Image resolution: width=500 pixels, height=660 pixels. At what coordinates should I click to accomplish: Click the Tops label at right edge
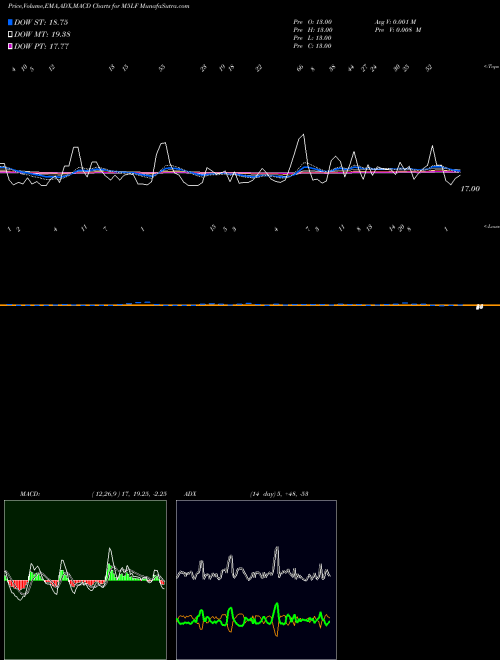coord(492,67)
